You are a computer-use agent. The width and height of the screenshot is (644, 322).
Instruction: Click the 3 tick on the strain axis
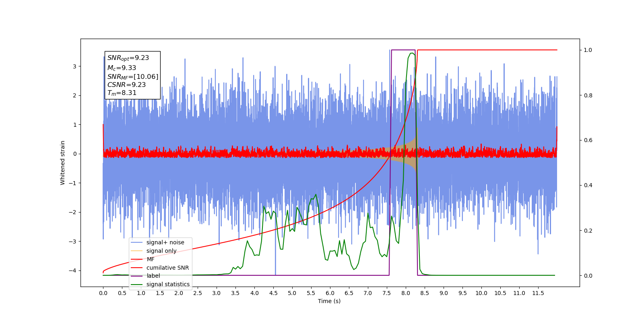pos(74,66)
